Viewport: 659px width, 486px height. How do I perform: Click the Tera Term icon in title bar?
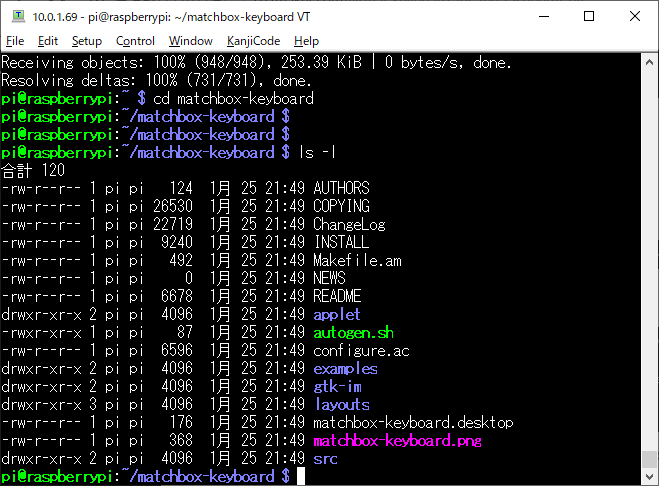click(x=18, y=16)
